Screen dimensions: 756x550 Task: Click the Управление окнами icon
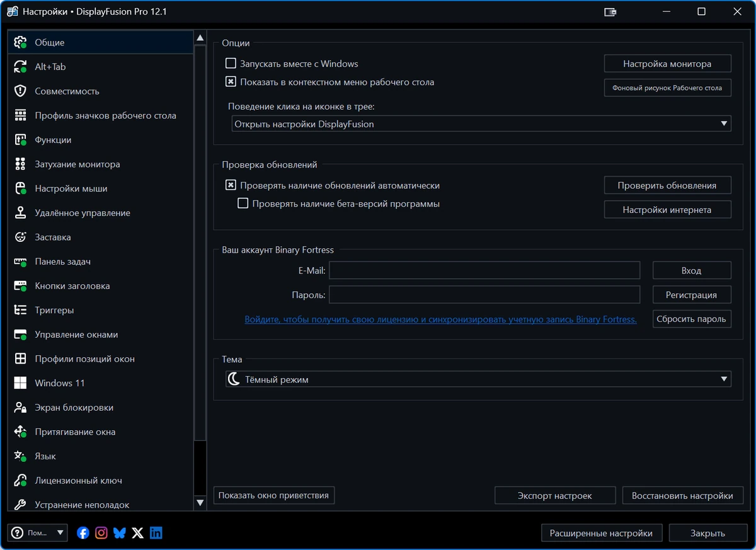point(20,335)
